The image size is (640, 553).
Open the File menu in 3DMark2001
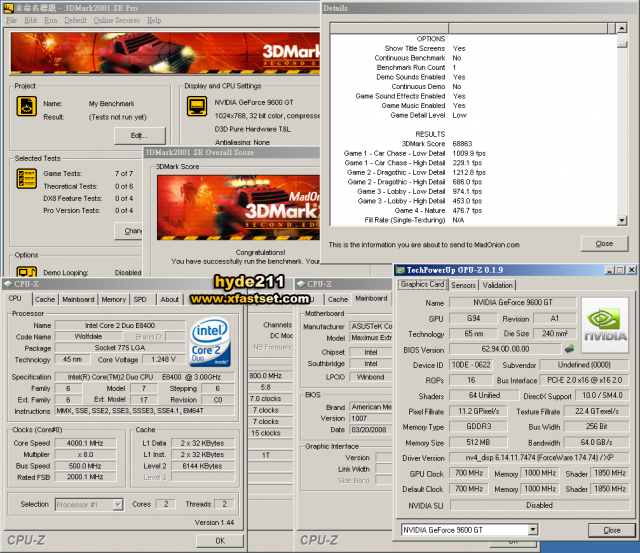tap(11, 20)
